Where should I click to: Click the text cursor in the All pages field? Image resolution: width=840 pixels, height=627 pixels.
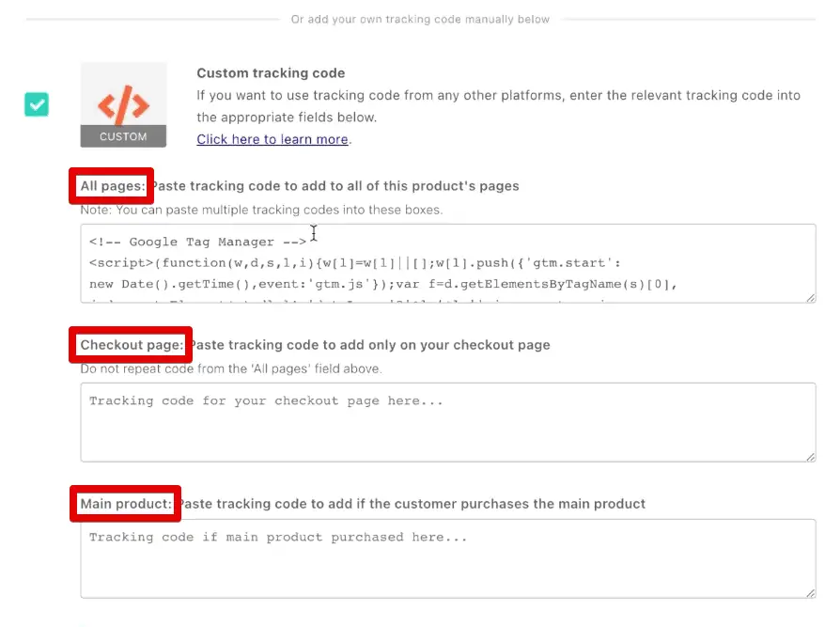click(x=314, y=233)
